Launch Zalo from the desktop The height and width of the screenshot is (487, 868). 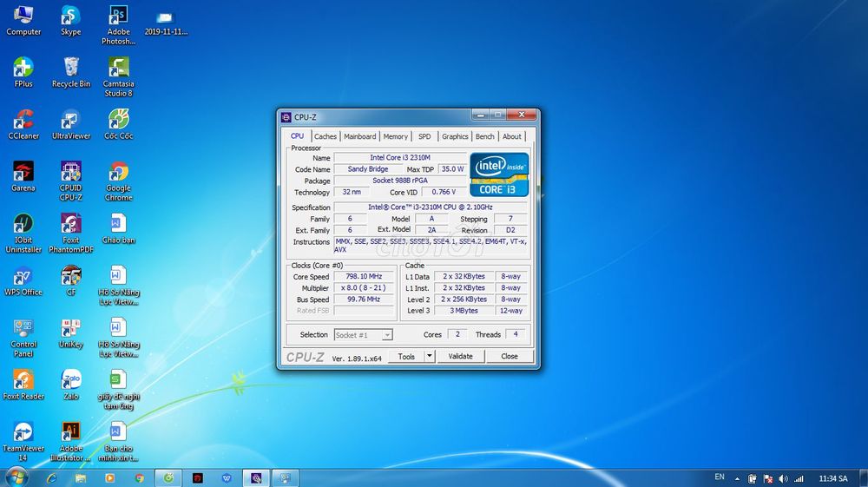tap(71, 385)
